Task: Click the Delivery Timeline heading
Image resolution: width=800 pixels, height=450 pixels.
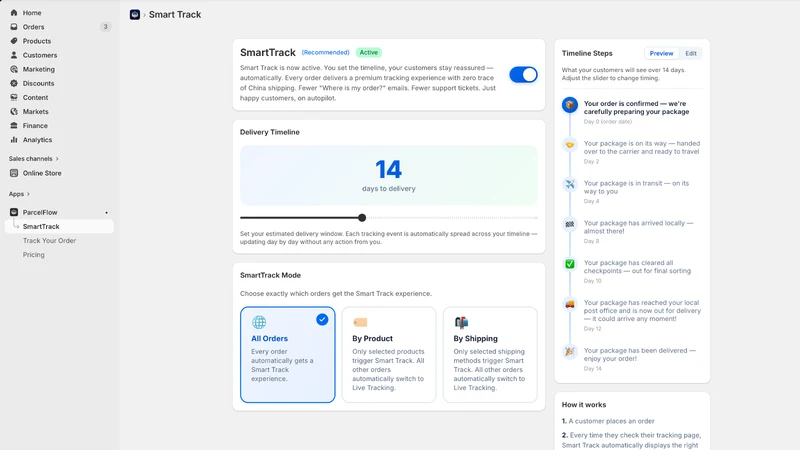Action: pyautogui.click(x=270, y=132)
